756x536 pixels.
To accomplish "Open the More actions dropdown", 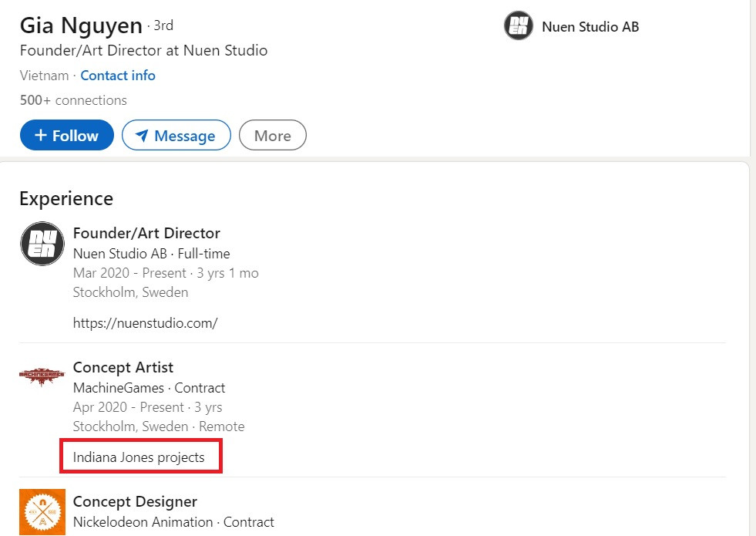I will [x=273, y=136].
